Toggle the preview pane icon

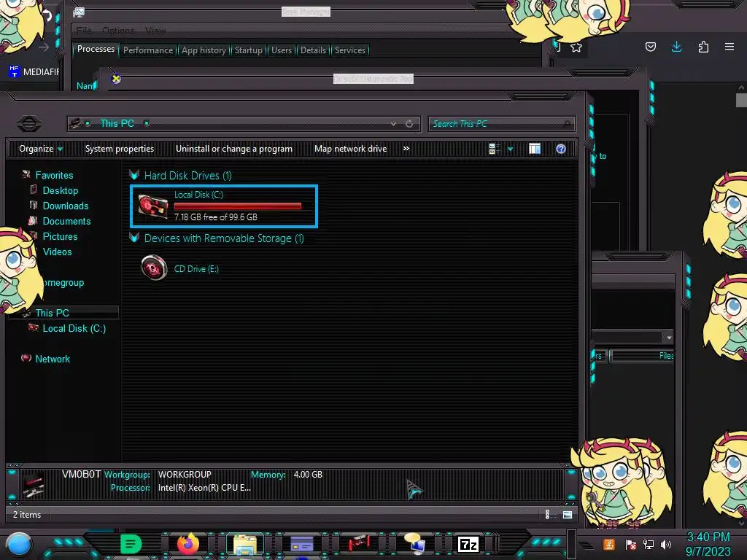[535, 149]
